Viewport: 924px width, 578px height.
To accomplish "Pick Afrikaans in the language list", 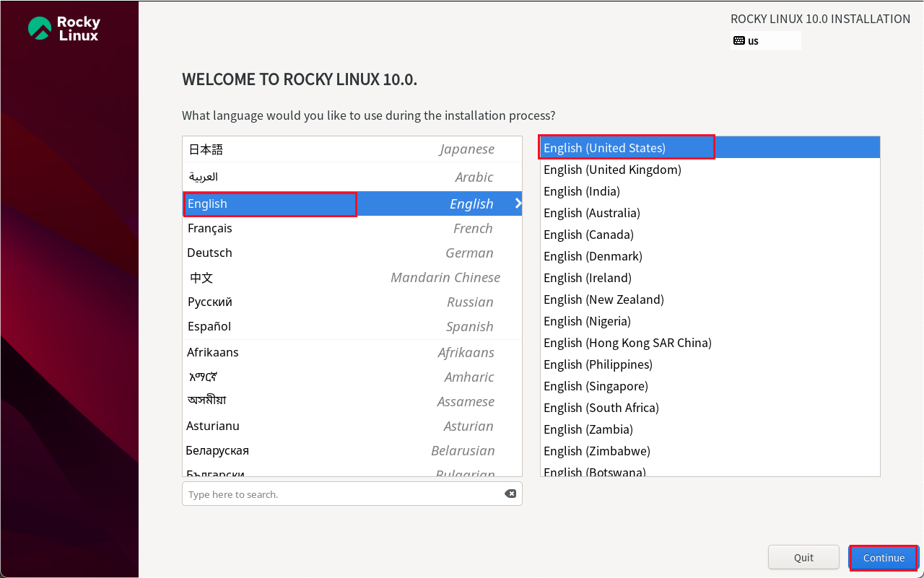I will click(x=352, y=352).
